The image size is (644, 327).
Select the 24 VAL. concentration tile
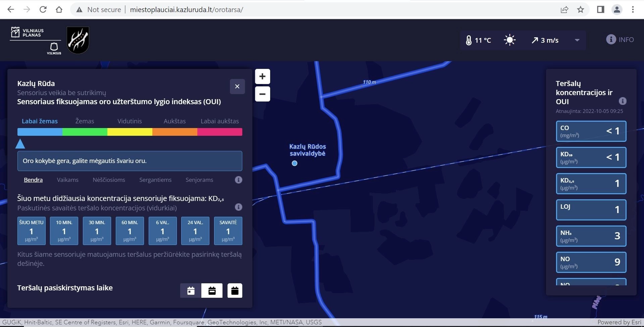pyautogui.click(x=195, y=231)
